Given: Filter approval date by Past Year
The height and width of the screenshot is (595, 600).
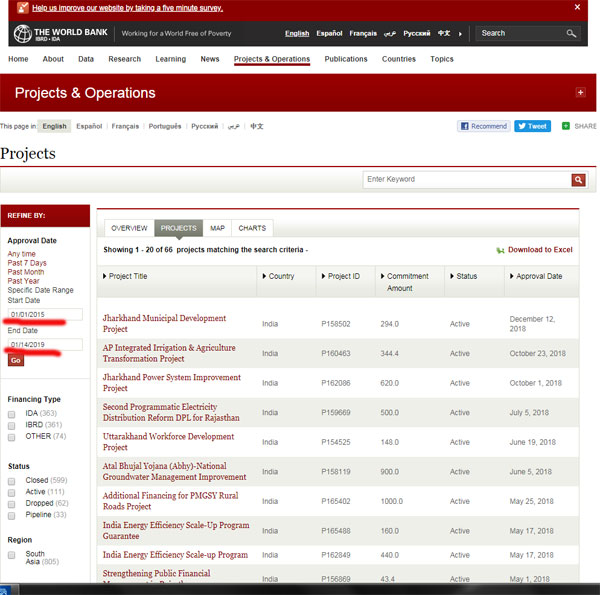Looking at the screenshot, I should (x=23, y=281).
